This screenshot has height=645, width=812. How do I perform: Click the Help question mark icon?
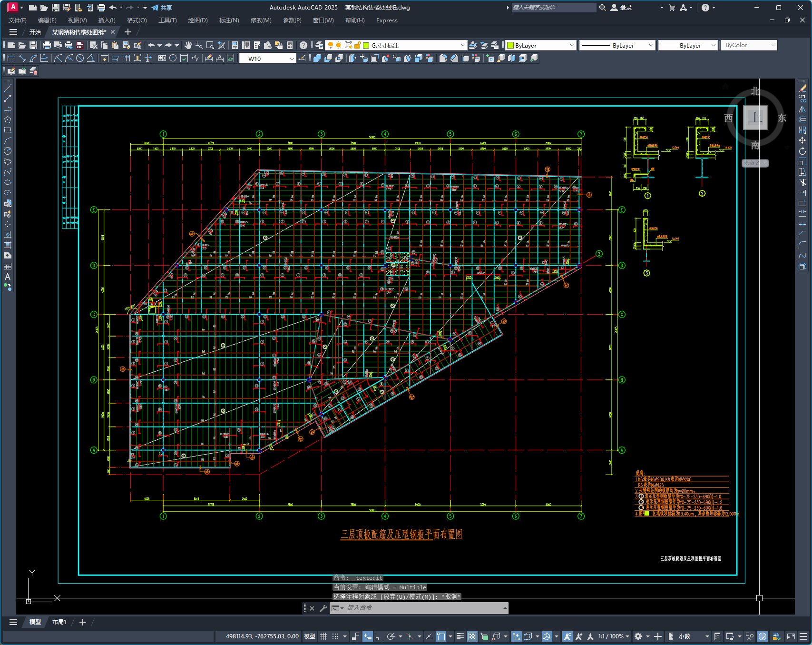(x=303, y=45)
